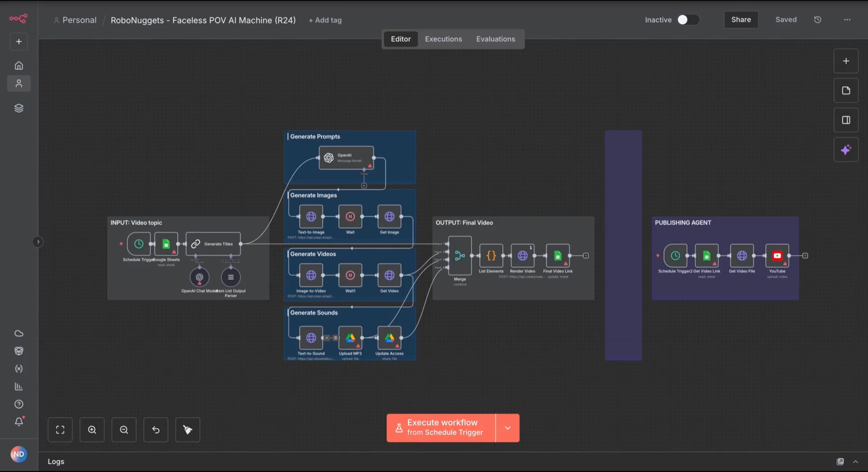
Task: Expand the left sidebar with chevron
Action: (38, 242)
